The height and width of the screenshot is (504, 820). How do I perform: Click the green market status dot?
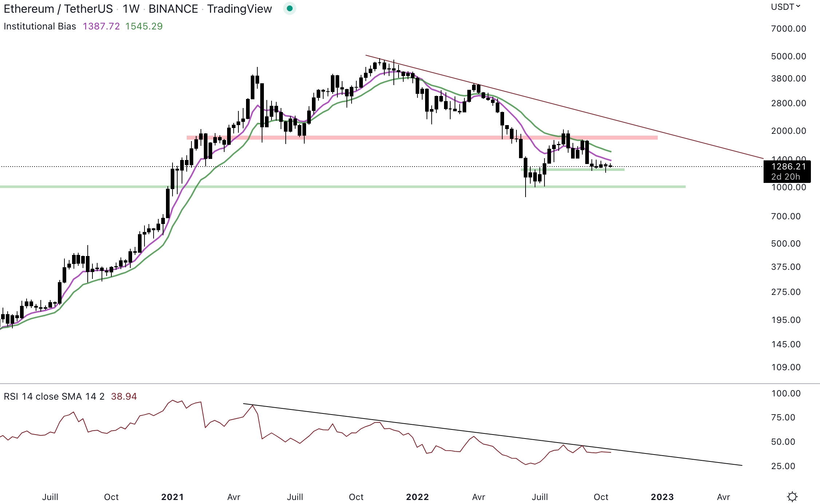click(290, 8)
